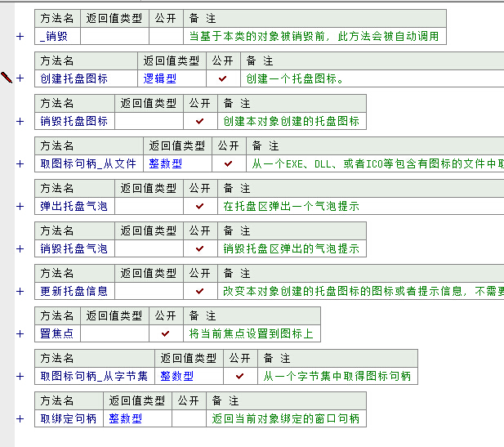Select method name 更新托盘信息
The image size is (504, 447).
click(x=74, y=291)
